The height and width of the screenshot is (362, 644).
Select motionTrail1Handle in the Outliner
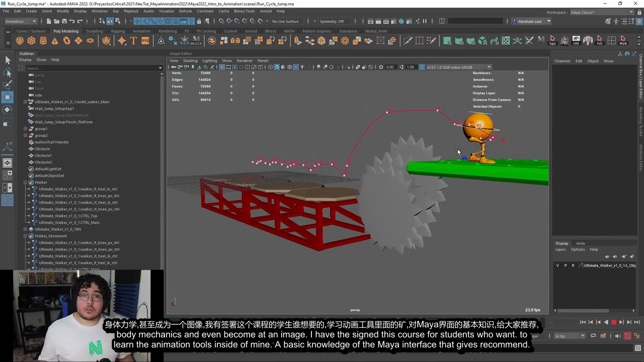coord(51,142)
